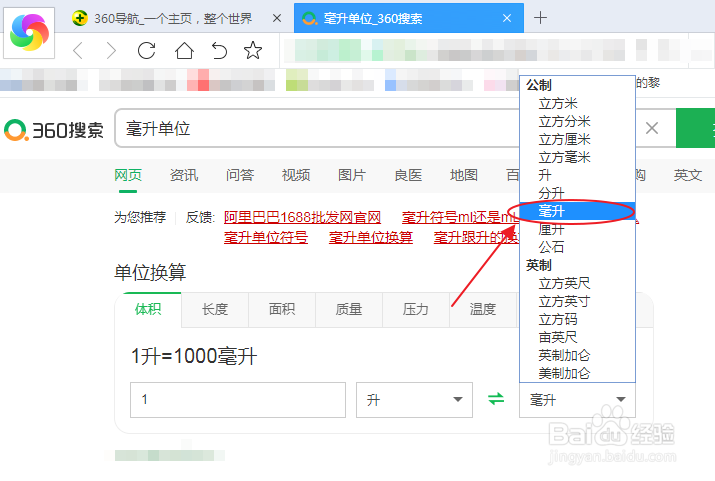Select the 压力 converter tab
The image size is (715, 481).
pos(415,309)
